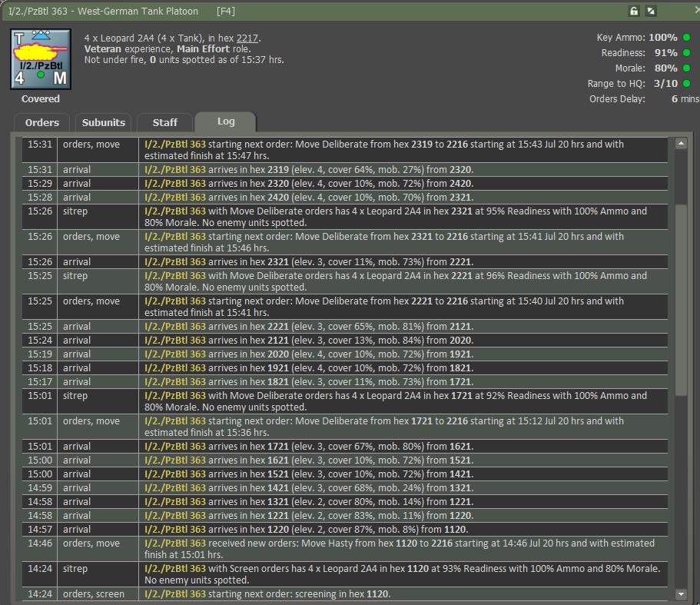
Task: Select log entry 'arrives in hex 1621'
Action: pos(345,460)
